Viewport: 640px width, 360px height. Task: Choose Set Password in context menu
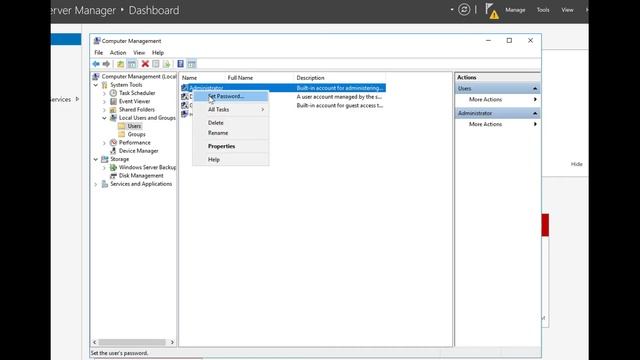coord(231,96)
